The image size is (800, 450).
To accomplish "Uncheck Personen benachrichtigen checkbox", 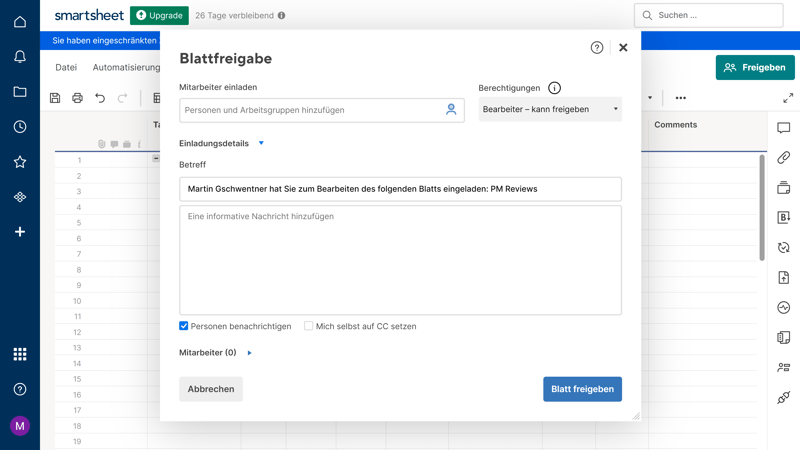I will [184, 326].
